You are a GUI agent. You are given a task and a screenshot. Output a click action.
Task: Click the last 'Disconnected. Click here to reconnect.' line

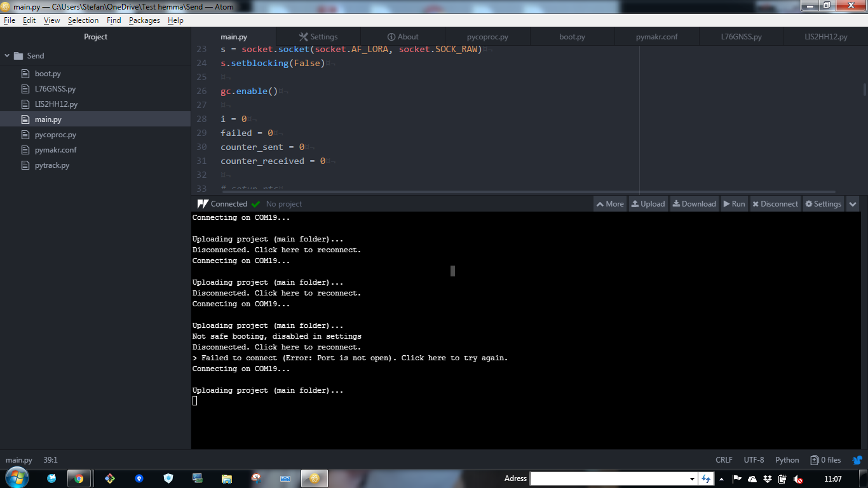tap(276, 347)
